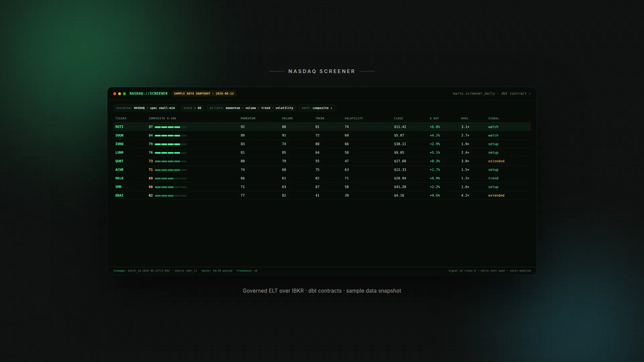Select the ACHR ticker

(x=119, y=170)
